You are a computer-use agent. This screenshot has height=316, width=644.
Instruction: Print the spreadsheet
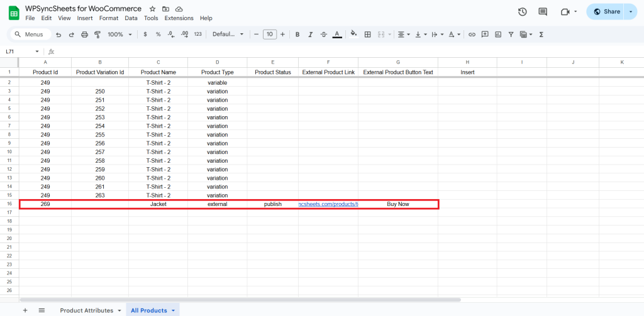point(85,35)
